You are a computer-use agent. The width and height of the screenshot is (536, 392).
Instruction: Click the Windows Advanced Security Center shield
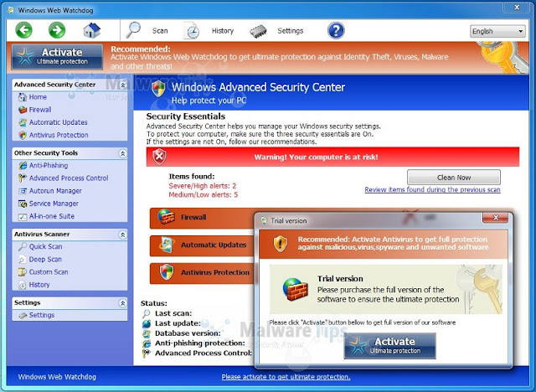click(x=158, y=89)
